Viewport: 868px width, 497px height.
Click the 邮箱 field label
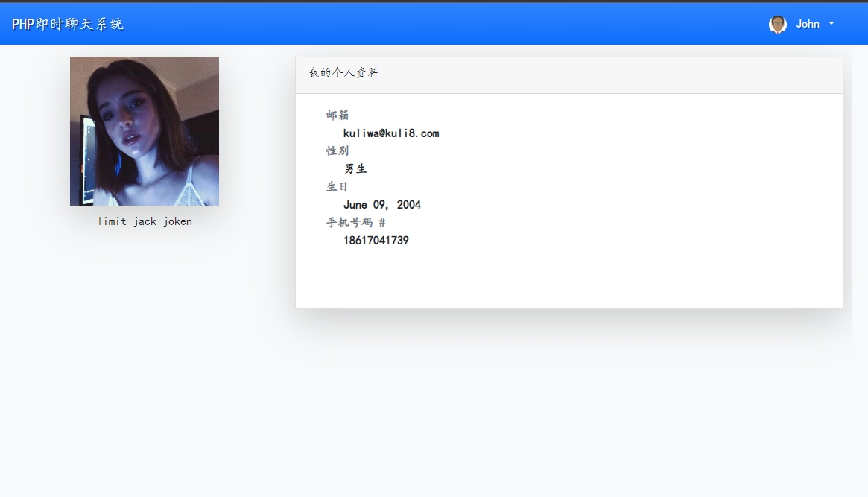pos(338,115)
